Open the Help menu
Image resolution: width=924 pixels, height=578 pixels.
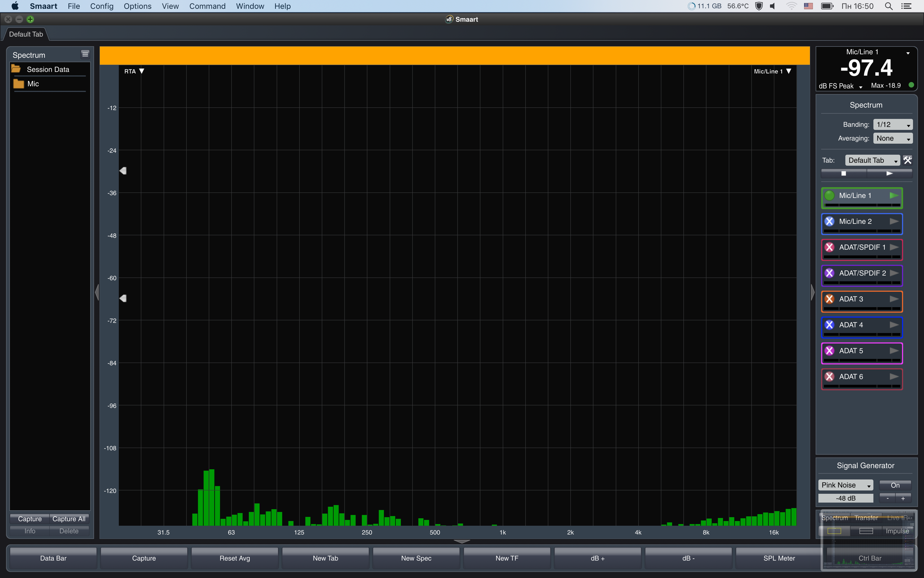pyautogui.click(x=282, y=6)
